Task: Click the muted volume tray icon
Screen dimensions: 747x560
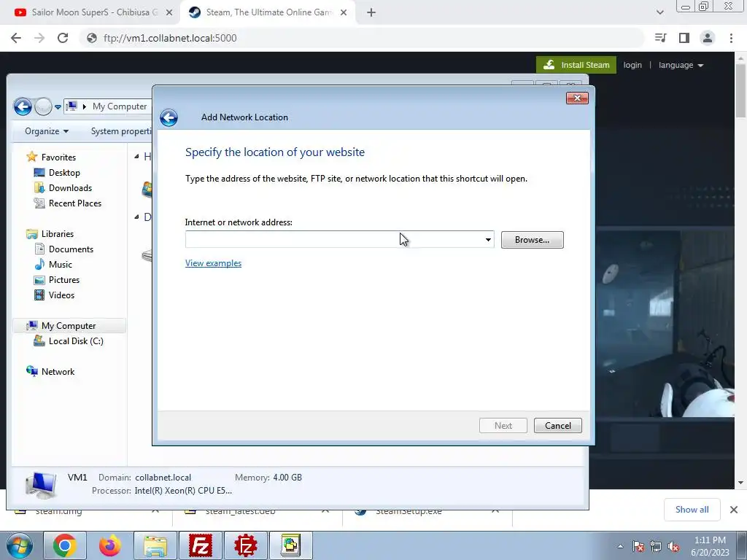Action: point(673,546)
